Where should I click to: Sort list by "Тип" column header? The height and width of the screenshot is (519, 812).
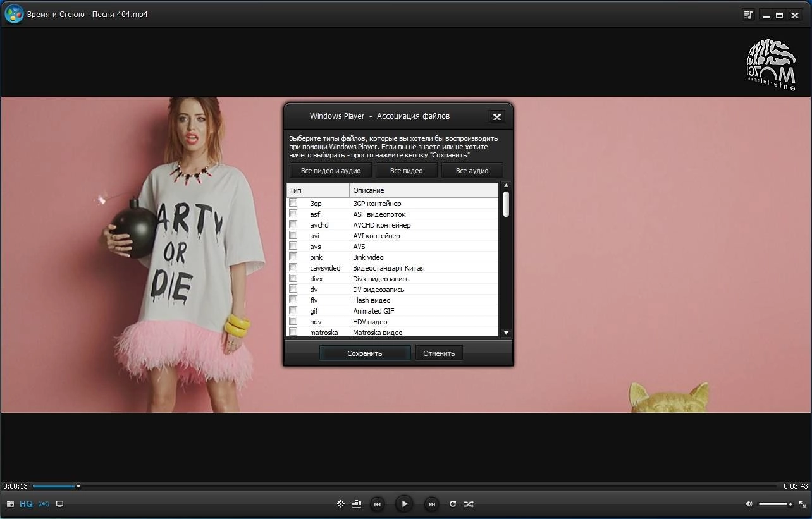pos(318,190)
